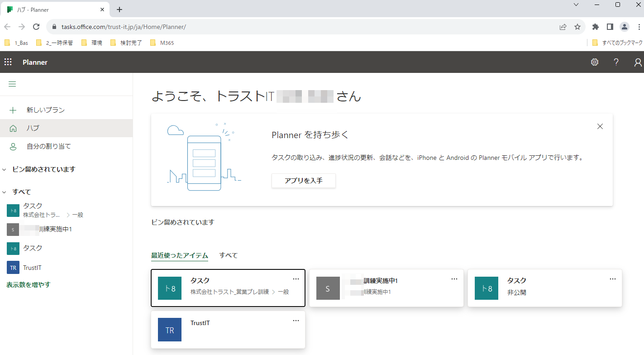This screenshot has height=355, width=644.
Task: Toggle the browser side panel icon
Action: (610, 27)
